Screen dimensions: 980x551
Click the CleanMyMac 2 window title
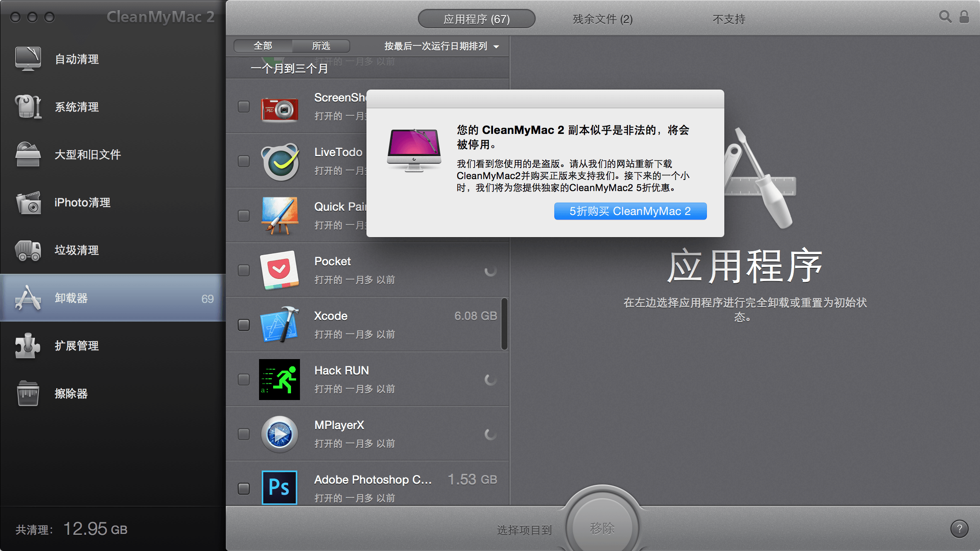(160, 17)
